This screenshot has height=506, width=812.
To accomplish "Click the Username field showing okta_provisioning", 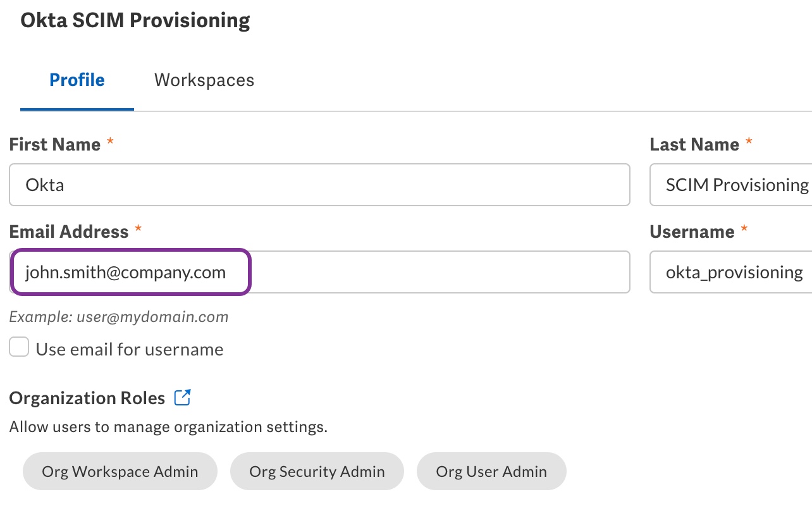I will coord(731,272).
